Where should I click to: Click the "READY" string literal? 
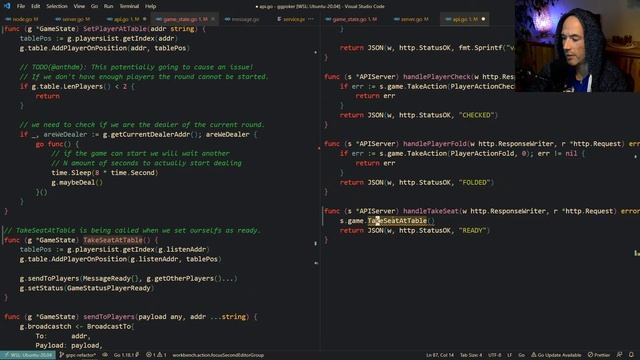tap(473, 230)
